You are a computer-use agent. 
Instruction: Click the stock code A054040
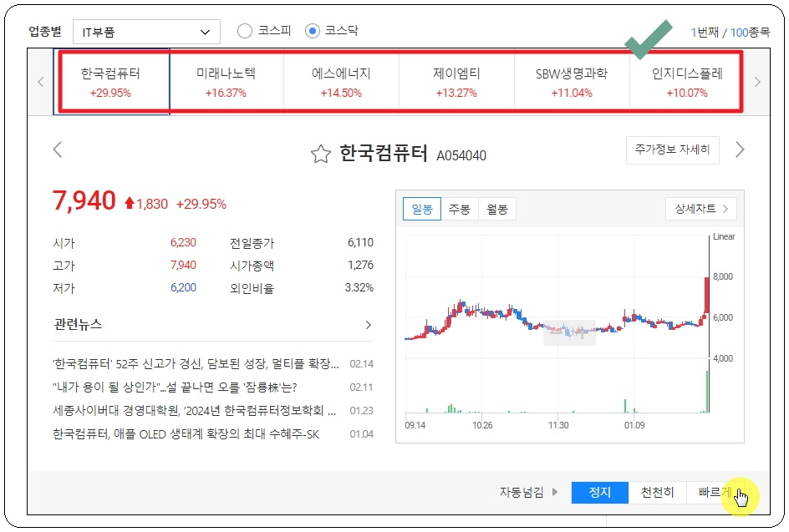tap(461, 156)
